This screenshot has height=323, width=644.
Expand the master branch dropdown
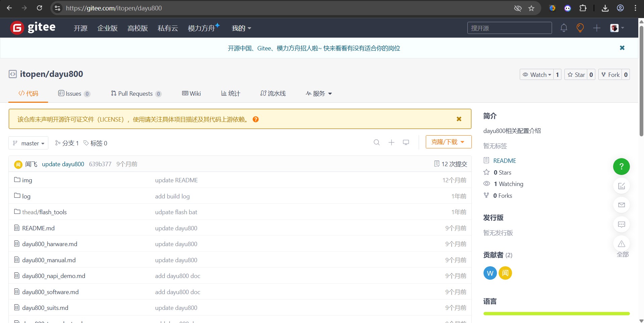(x=29, y=143)
